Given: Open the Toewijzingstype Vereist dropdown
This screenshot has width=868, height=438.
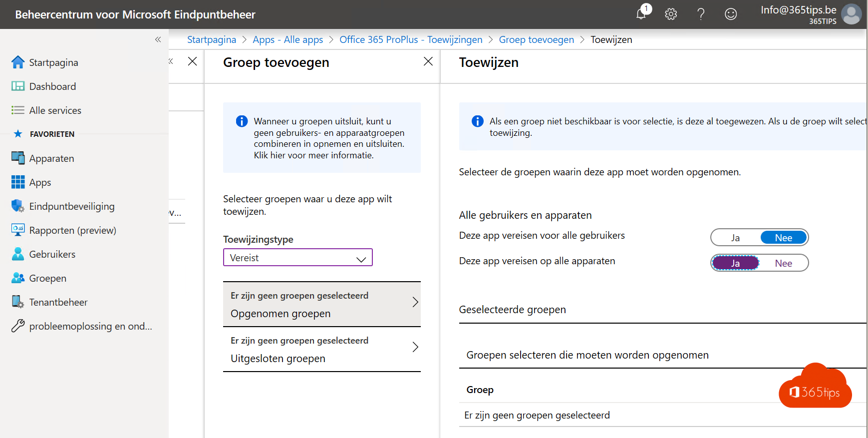Looking at the screenshot, I should [298, 258].
